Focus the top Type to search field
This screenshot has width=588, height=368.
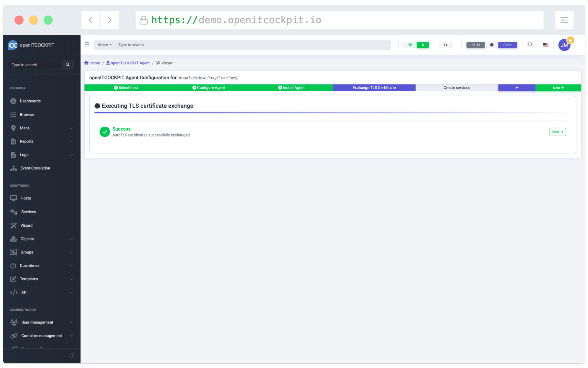point(254,45)
